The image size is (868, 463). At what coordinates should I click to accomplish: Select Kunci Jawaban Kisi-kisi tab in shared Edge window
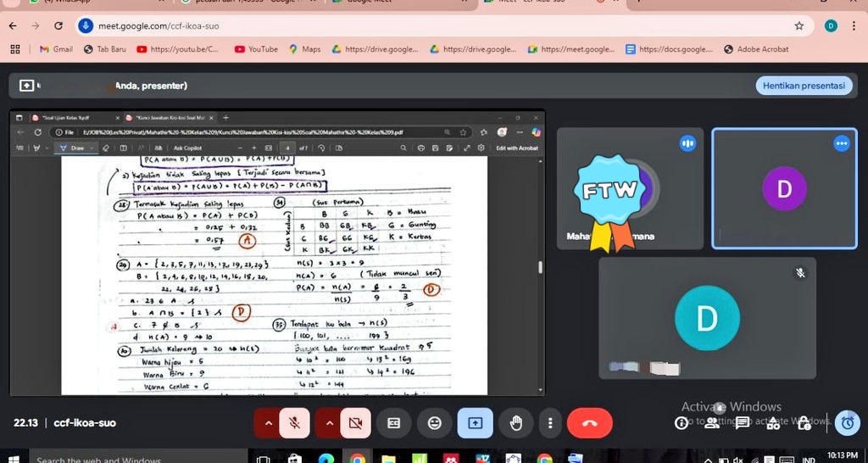click(170, 118)
